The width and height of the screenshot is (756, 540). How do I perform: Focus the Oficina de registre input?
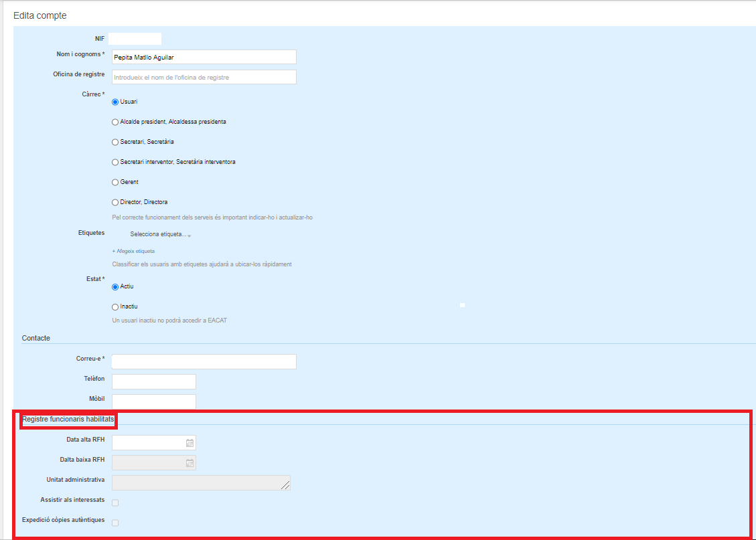click(x=204, y=78)
